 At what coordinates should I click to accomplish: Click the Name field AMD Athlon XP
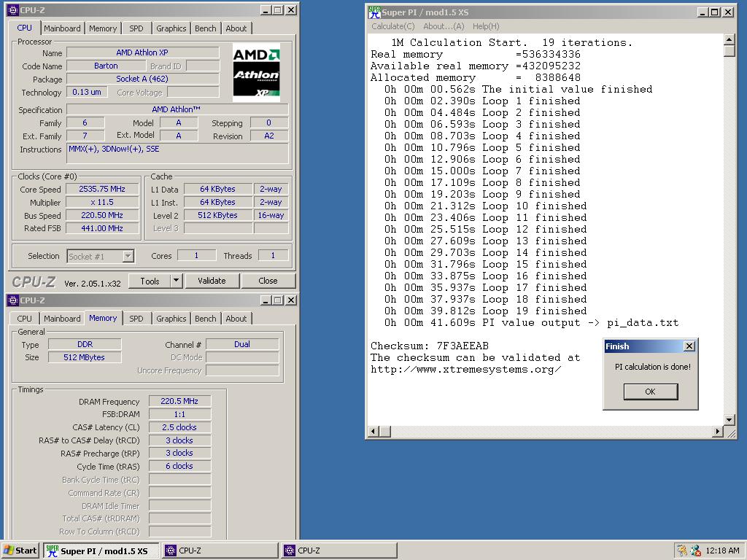click(142, 52)
